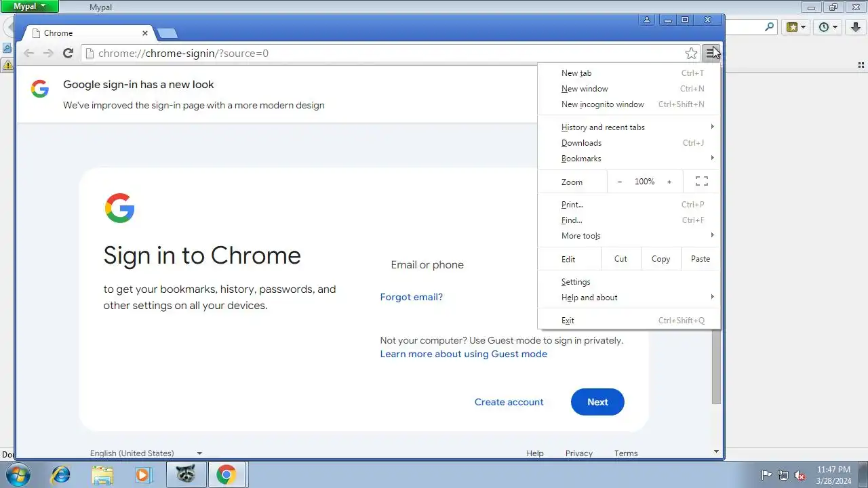Click the chrome://chrome-signin address bar
Image resolution: width=868 pixels, height=488 pixels.
click(383, 53)
